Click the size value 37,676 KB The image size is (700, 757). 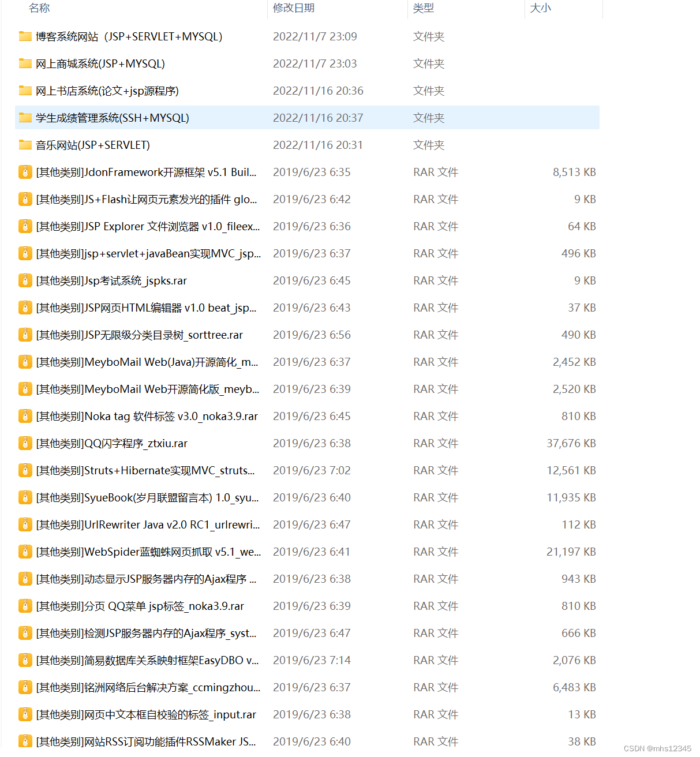coord(571,443)
